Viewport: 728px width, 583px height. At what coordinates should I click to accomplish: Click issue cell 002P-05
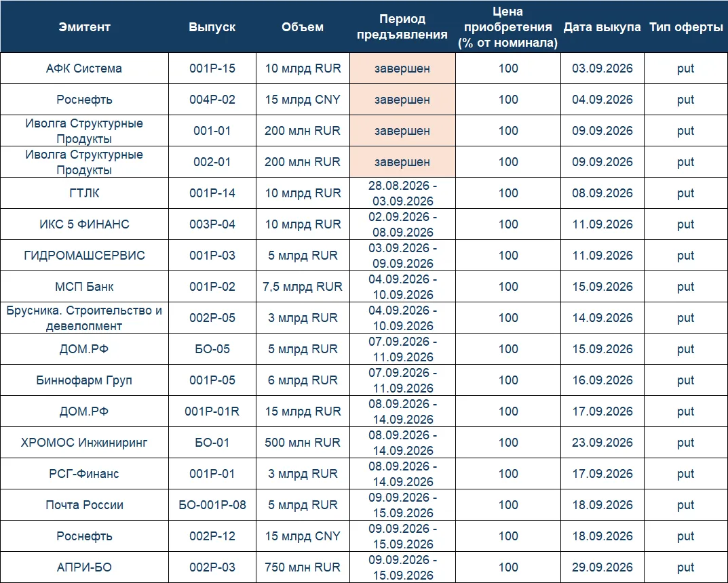click(x=212, y=318)
